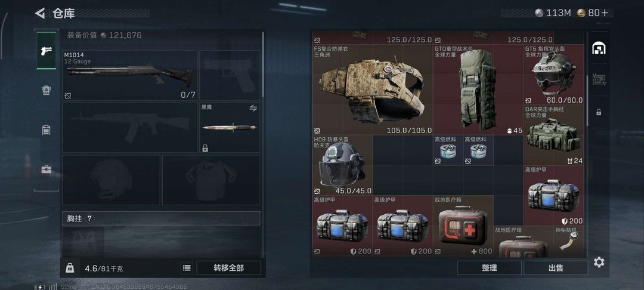The height and width of the screenshot is (290, 644).
Task: Select the main stash icon on right sidebar
Action: click(599, 48)
